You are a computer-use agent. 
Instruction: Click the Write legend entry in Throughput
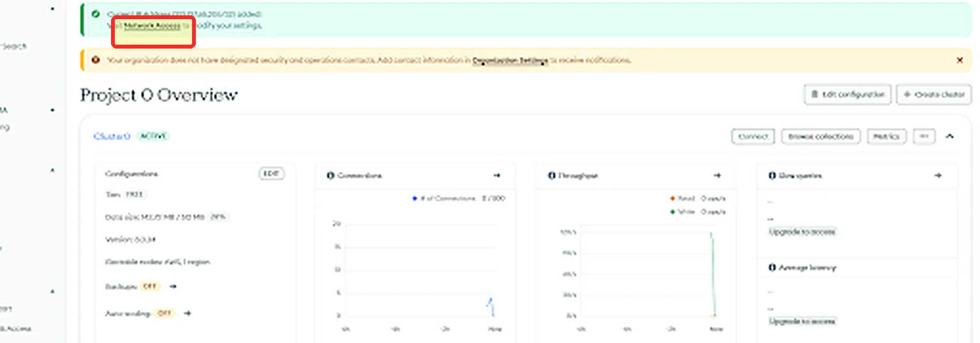[x=698, y=212]
